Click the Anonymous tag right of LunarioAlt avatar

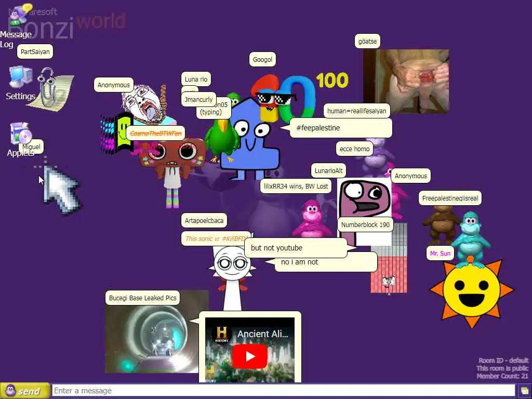pyautogui.click(x=410, y=176)
